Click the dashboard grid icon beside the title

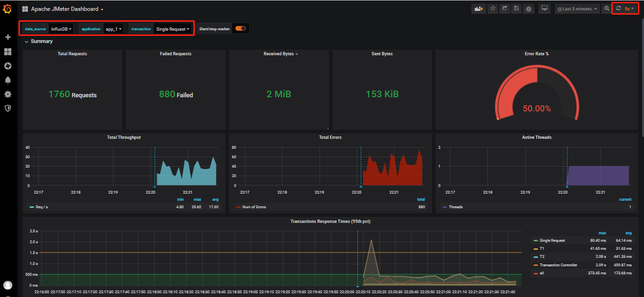click(x=25, y=9)
